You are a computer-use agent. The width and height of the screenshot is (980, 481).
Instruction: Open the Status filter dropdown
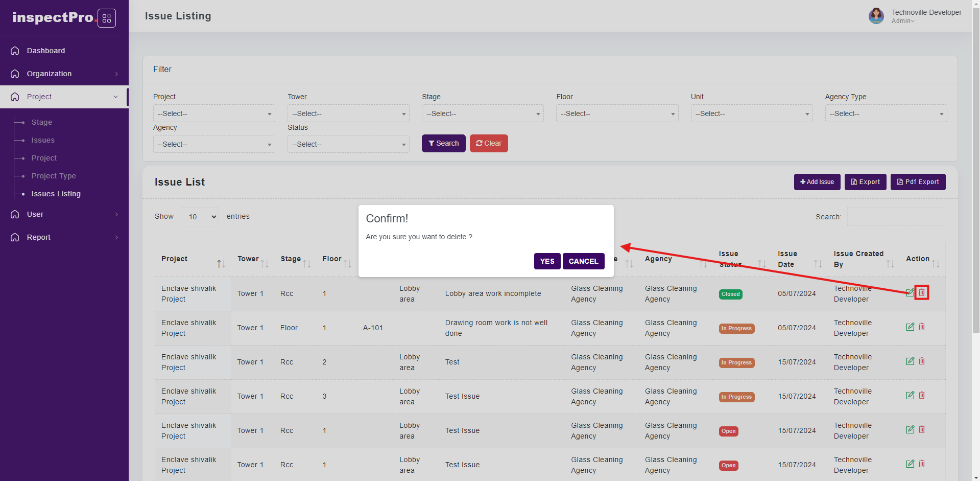(x=348, y=144)
